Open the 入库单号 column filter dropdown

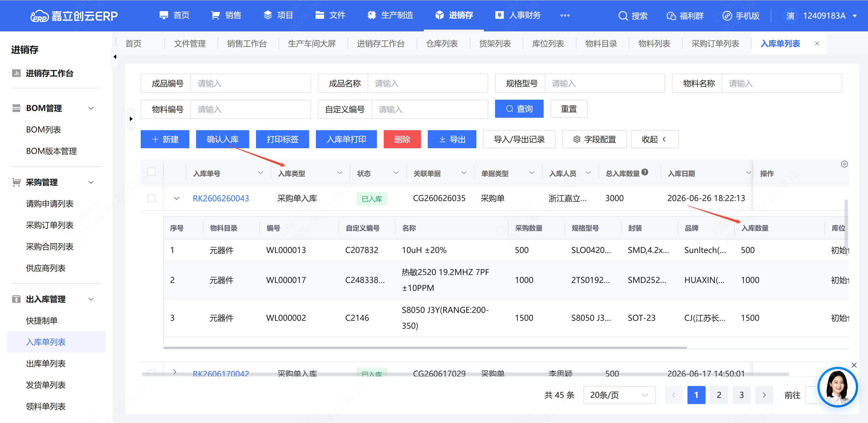[x=260, y=173]
